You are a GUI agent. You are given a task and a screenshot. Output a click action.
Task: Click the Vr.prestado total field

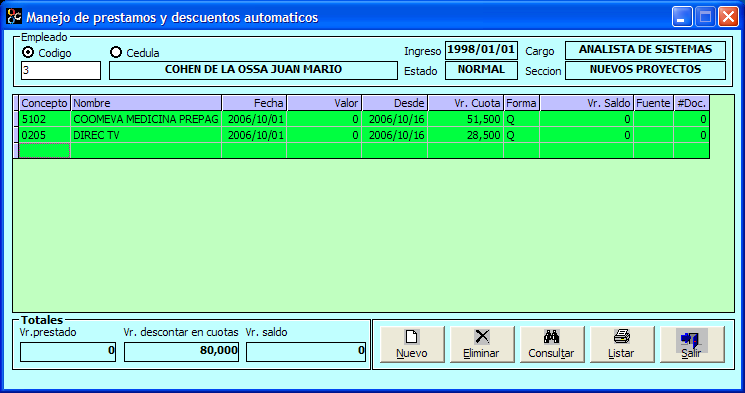[68, 352]
